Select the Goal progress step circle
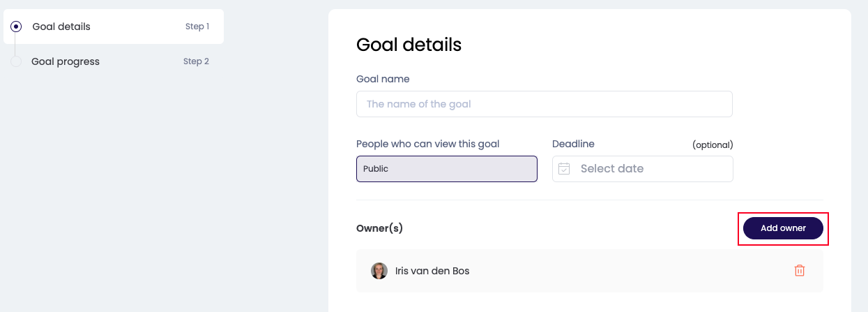This screenshot has width=868, height=312. 15,61
